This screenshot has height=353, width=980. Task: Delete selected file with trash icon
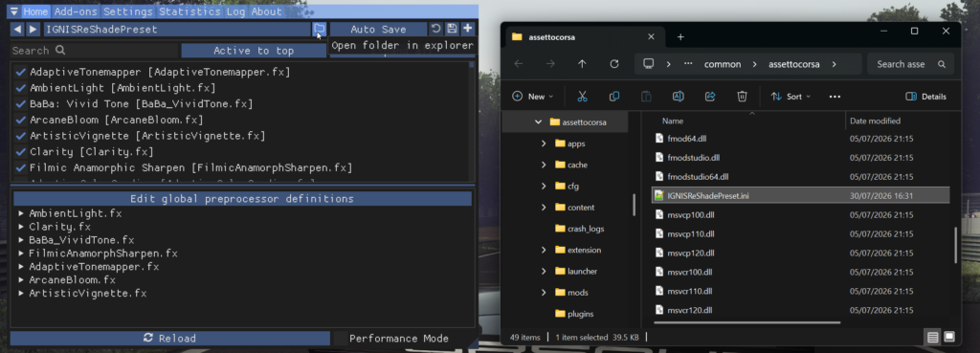point(742,97)
